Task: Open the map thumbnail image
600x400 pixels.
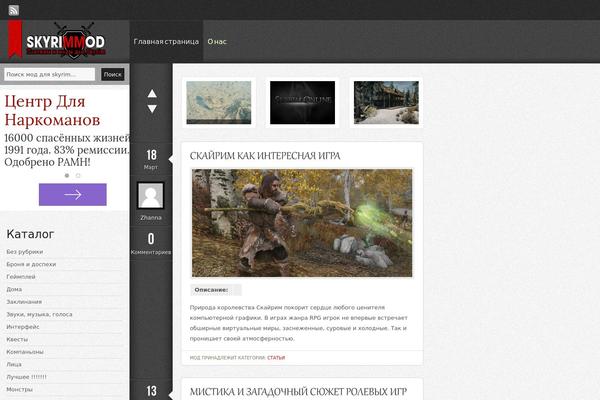Action: [218, 102]
